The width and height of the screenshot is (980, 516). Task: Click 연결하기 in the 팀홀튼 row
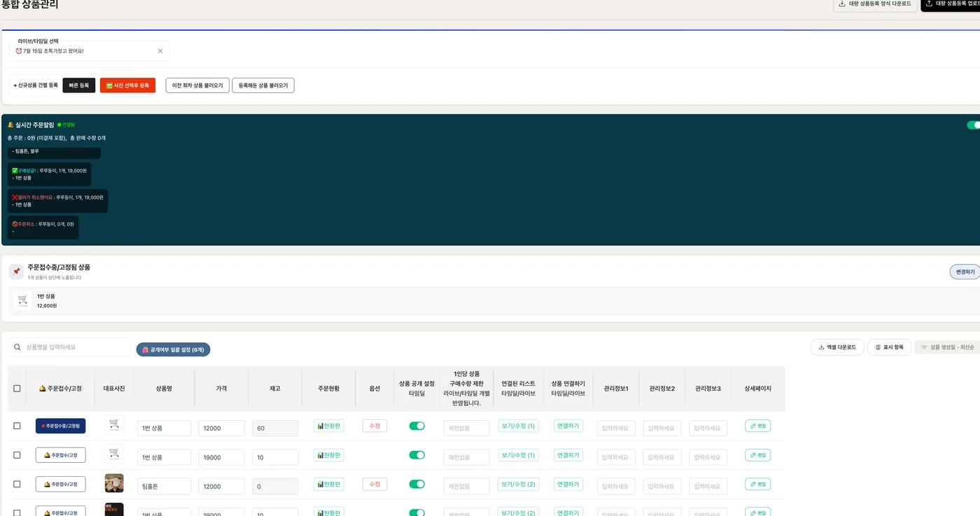(568, 484)
